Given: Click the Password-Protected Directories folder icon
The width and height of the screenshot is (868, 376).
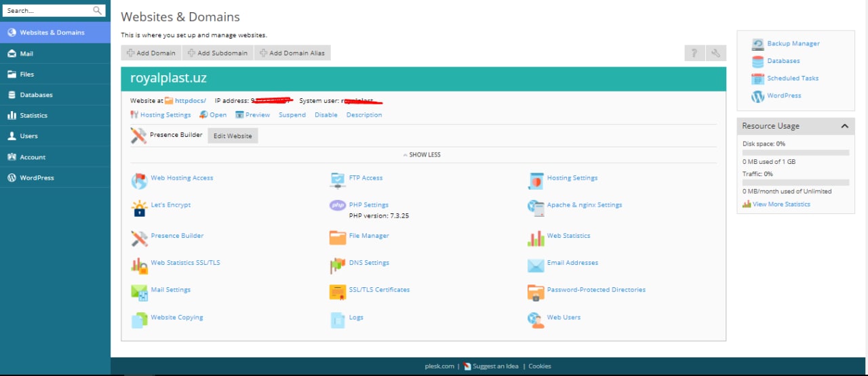Looking at the screenshot, I should (536, 293).
